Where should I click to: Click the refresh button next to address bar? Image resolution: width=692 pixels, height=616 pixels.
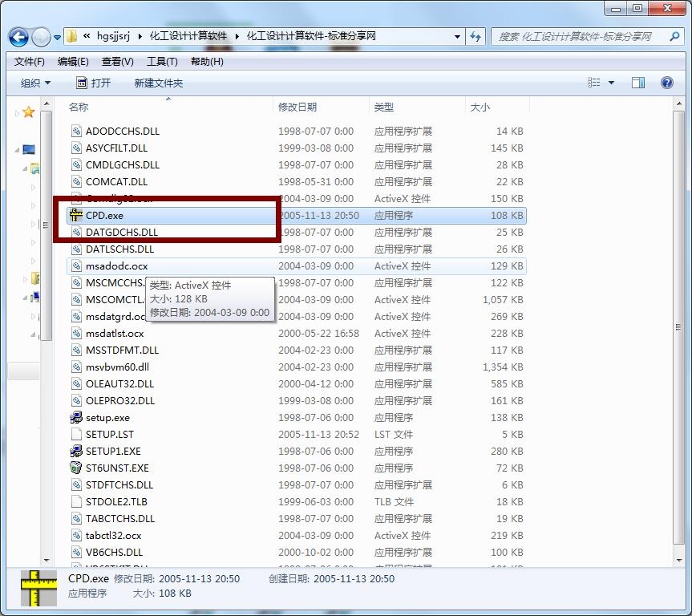click(475, 37)
